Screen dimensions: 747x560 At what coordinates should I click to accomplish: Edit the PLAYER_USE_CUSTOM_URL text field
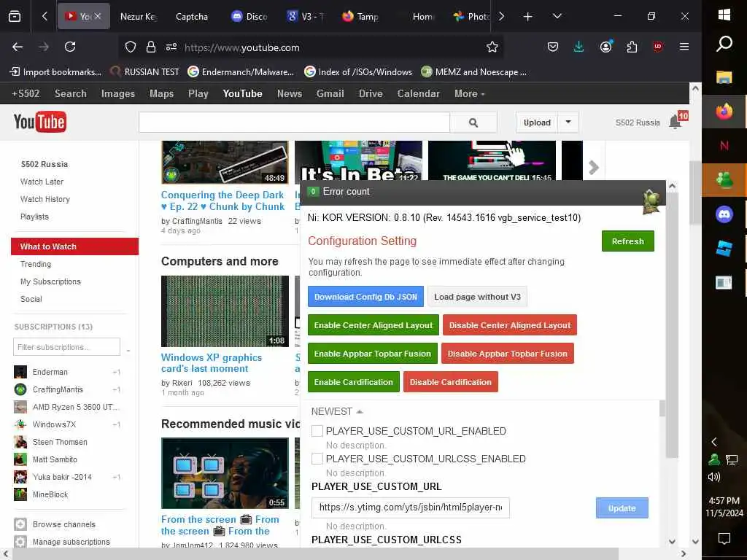point(410,507)
